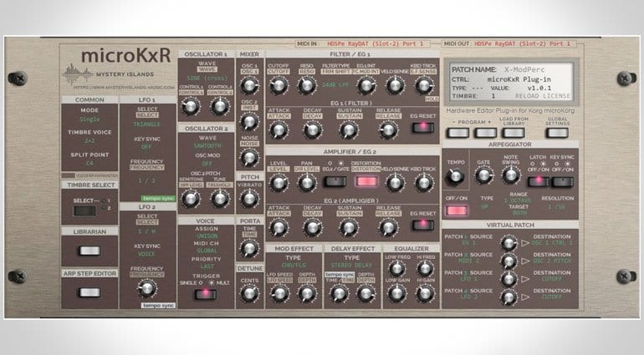Click the Porta TIME knob
Viewport: 644px width, 355px height.
click(249, 248)
